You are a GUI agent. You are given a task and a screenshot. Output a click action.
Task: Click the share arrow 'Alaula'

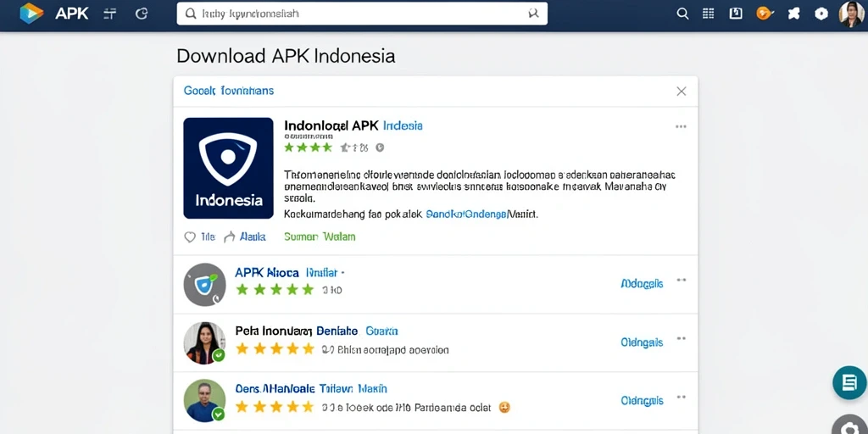[x=244, y=237]
